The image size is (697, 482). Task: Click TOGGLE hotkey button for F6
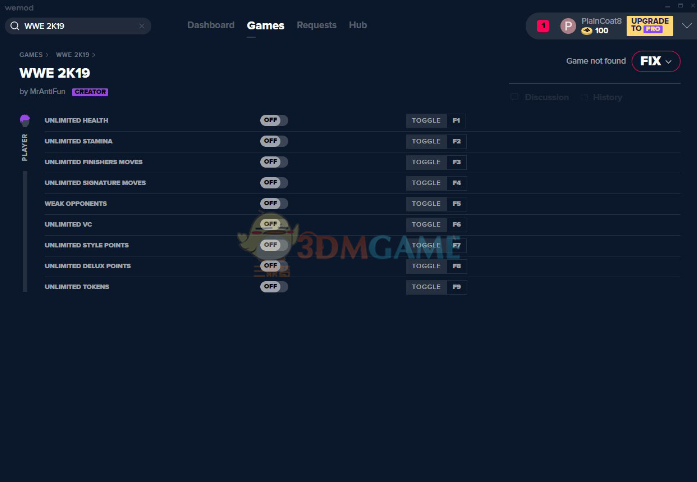[x=426, y=225]
